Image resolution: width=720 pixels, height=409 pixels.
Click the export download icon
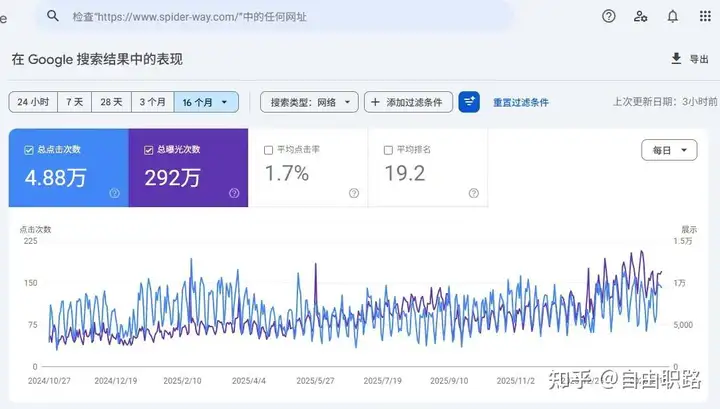(x=676, y=58)
